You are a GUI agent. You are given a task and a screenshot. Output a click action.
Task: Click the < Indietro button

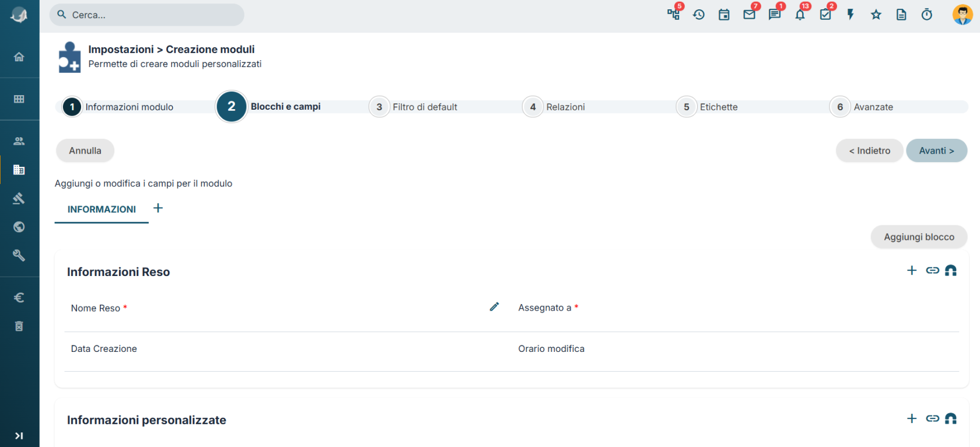[x=870, y=151]
